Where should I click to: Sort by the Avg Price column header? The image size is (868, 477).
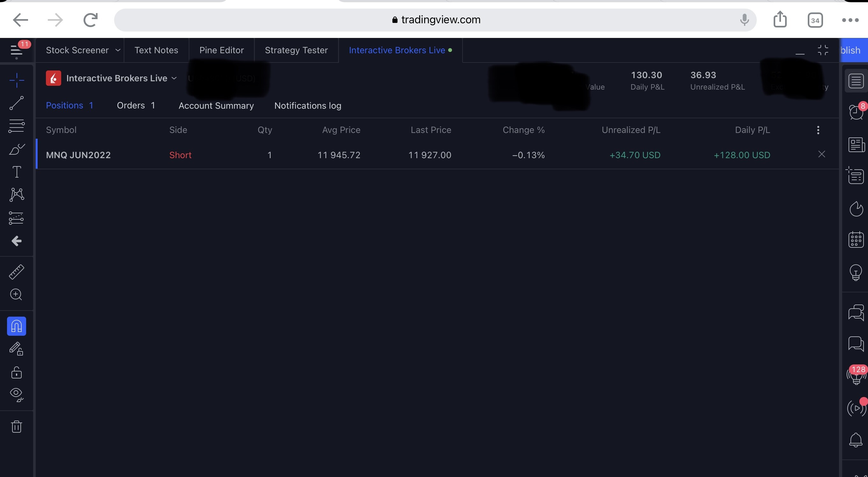point(341,130)
